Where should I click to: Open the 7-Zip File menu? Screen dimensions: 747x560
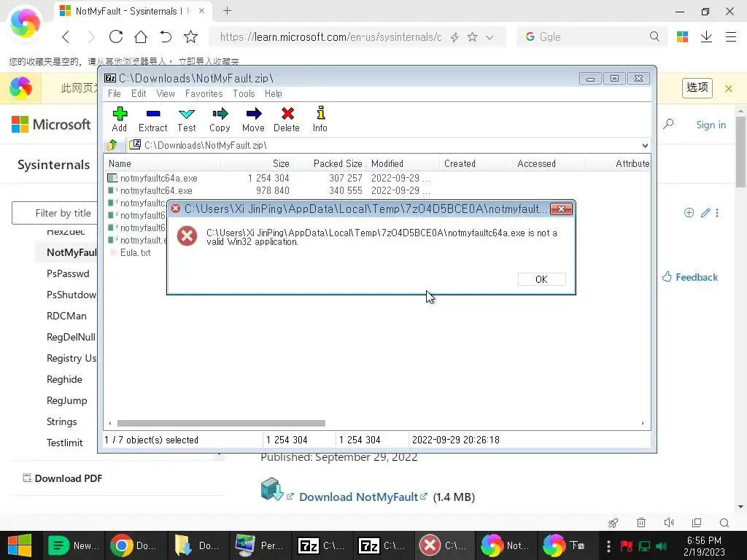click(x=115, y=93)
